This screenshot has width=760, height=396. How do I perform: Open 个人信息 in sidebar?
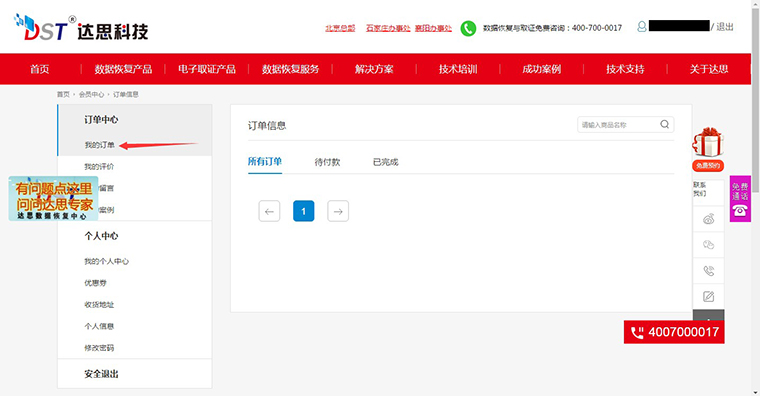[x=99, y=326]
